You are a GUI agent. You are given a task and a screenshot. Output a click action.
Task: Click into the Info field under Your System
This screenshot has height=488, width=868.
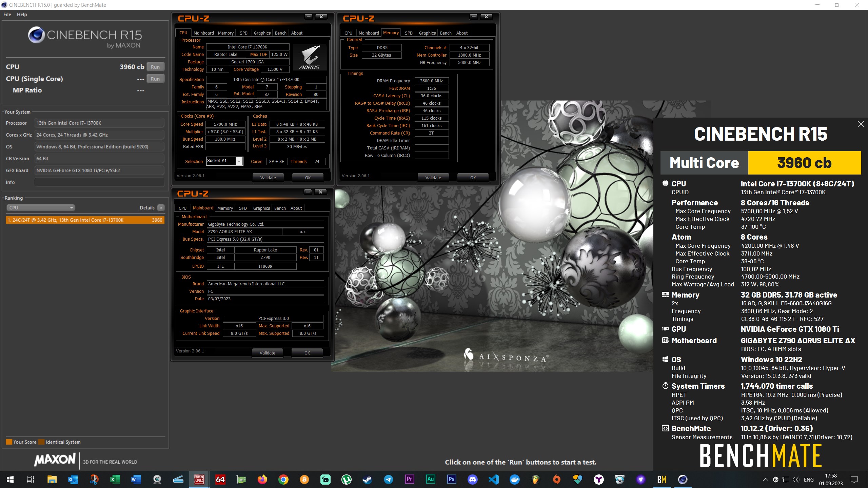coord(99,182)
